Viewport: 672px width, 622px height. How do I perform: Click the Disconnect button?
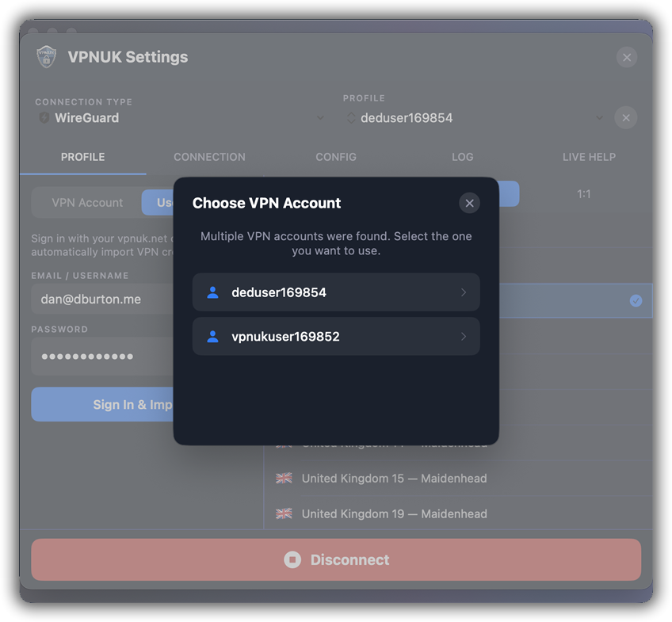pyautogui.click(x=336, y=559)
